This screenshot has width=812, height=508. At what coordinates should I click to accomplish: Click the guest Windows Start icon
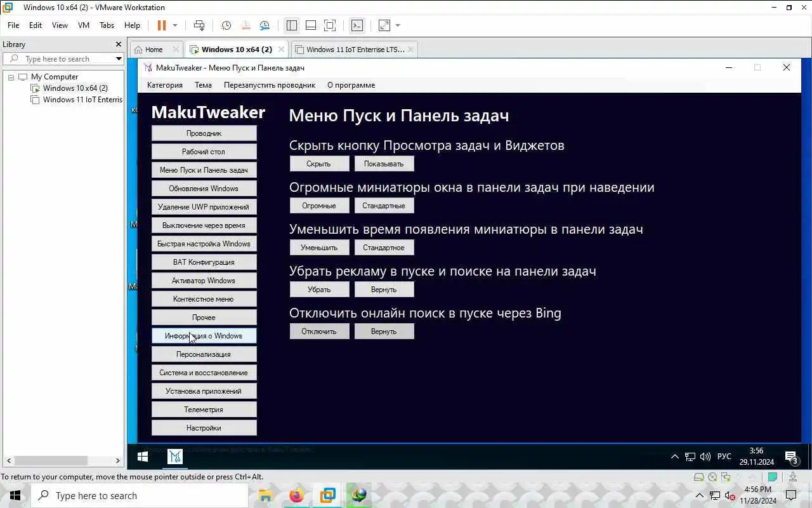click(x=143, y=457)
